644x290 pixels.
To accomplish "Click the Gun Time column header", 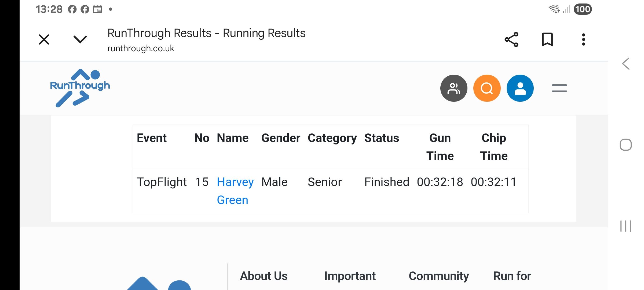I will (440, 147).
